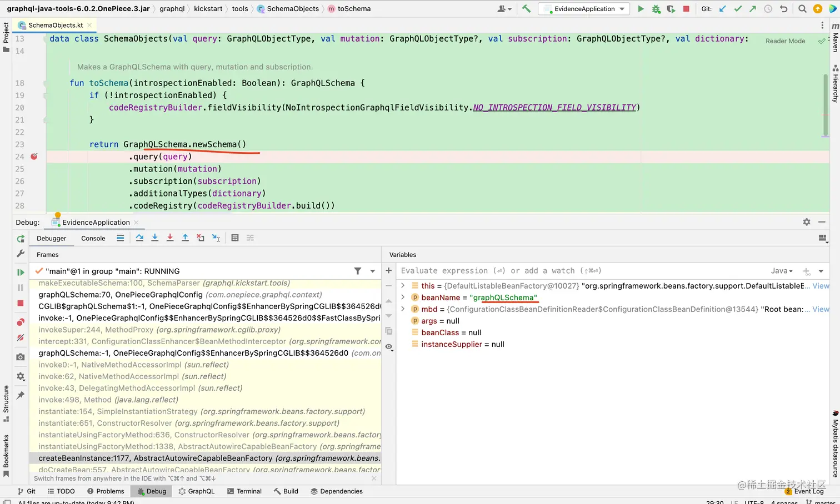
Task: Open View Breakpoints red circles icon
Action: (21, 322)
